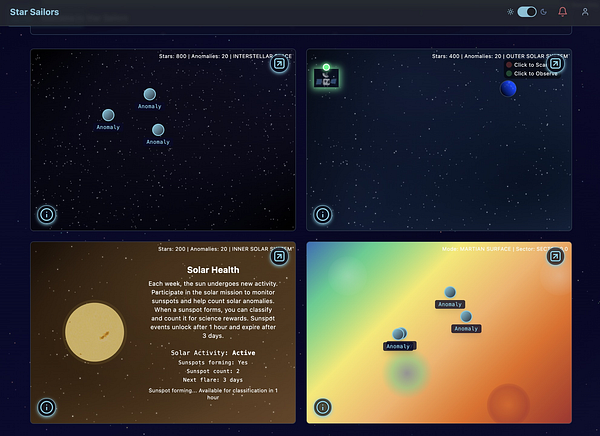600x436 pixels.
Task: Select the lowest anomaly in Interstellar Space
Action: (x=158, y=130)
